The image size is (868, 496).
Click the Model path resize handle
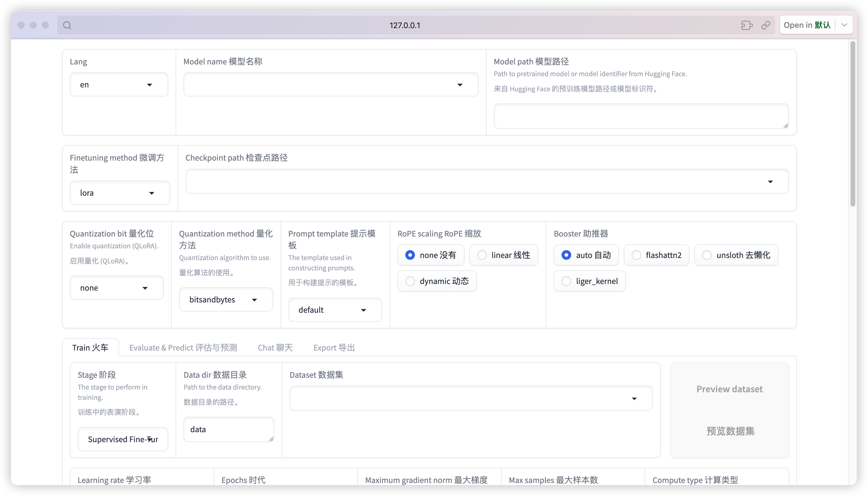(785, 126)
